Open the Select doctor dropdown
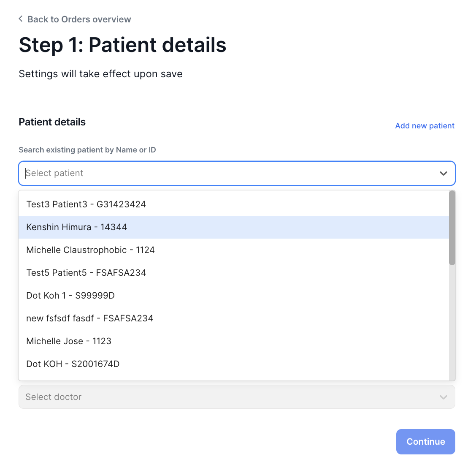 (228, 397)
